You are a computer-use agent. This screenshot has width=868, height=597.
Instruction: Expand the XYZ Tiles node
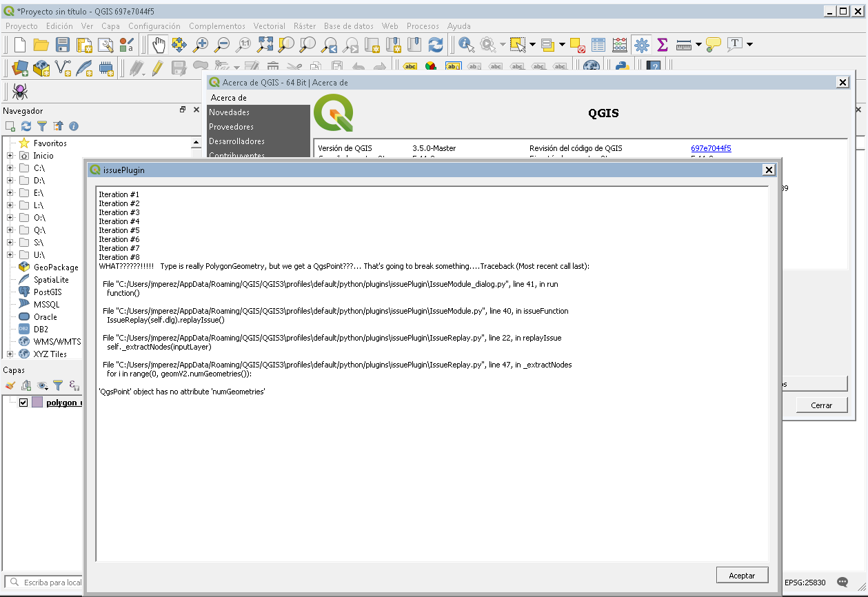(x=10, y=354)
